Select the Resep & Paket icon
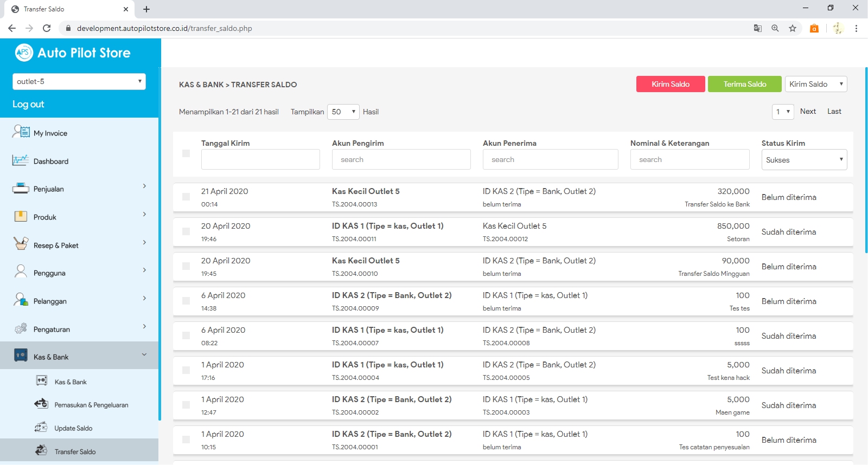The height and width of the screenshot is (465, 868). (x=21, y=244)
